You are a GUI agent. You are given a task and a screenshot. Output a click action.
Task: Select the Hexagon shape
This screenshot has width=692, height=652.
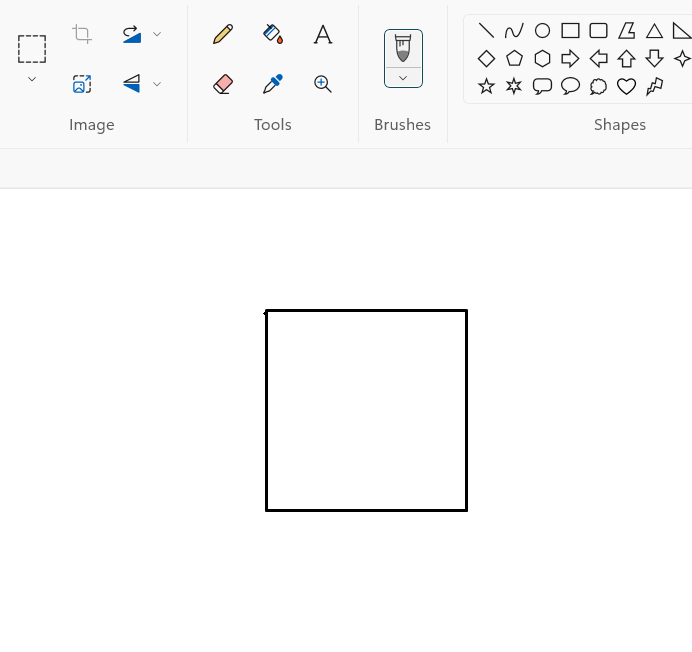[x=542, y=58]
